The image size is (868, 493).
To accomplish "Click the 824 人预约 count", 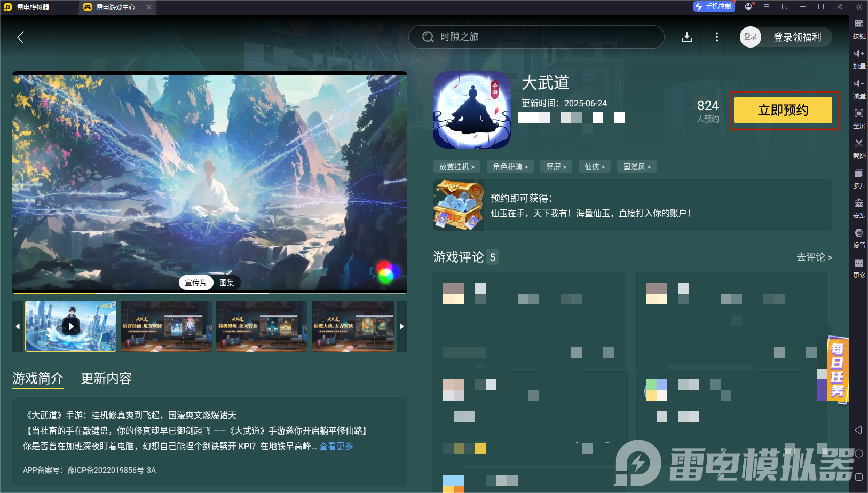I will [x=708, y=111].
